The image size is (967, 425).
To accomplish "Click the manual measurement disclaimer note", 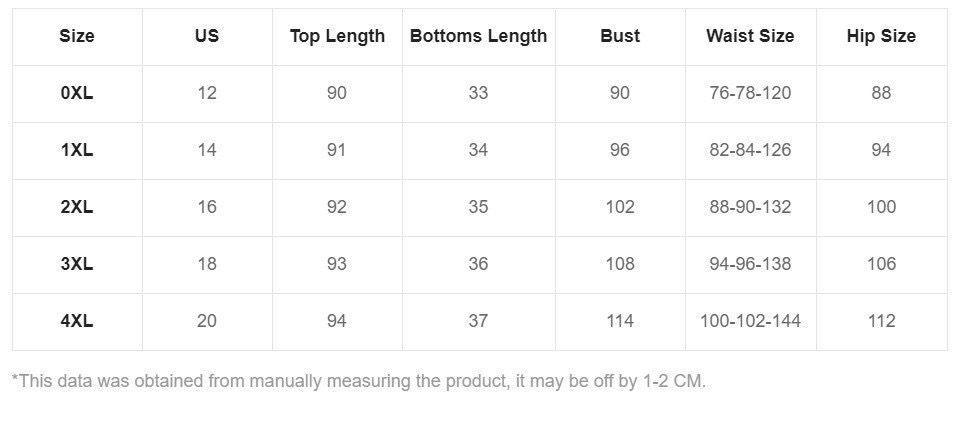I will [x=358, y=381].
